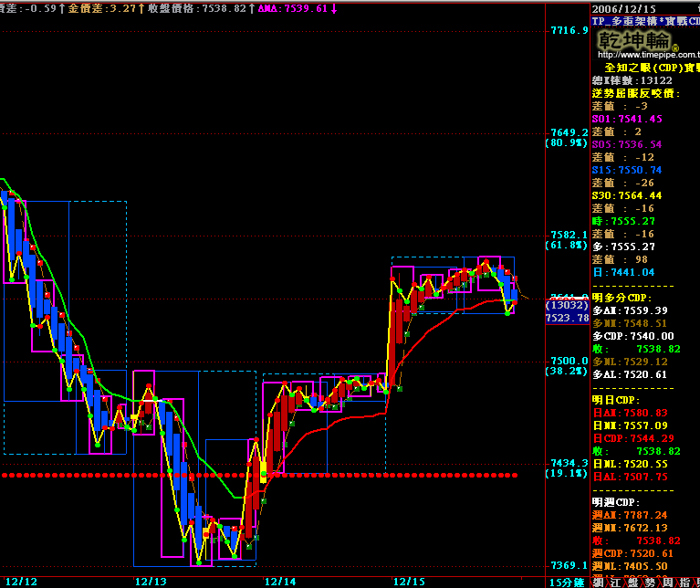
Task: Click the 7716.9 price axis label
Action: point(568,30)
